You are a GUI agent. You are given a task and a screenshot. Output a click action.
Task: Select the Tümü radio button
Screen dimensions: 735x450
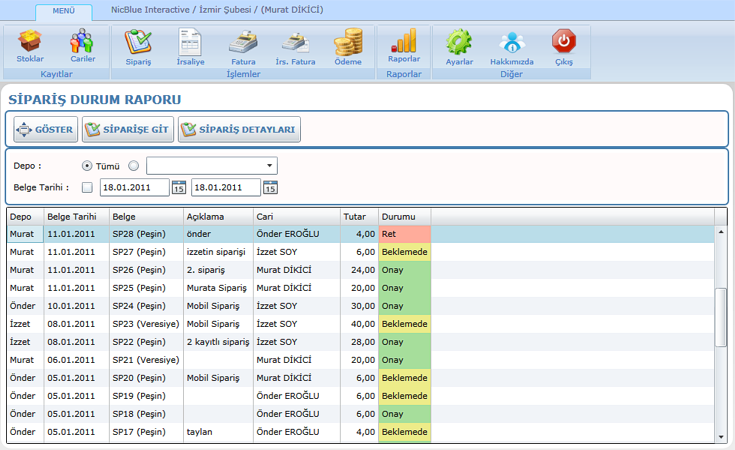[87, 166]
